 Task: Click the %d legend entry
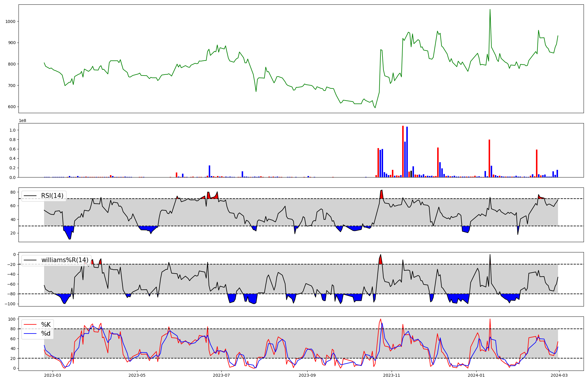tap(46, 334)
